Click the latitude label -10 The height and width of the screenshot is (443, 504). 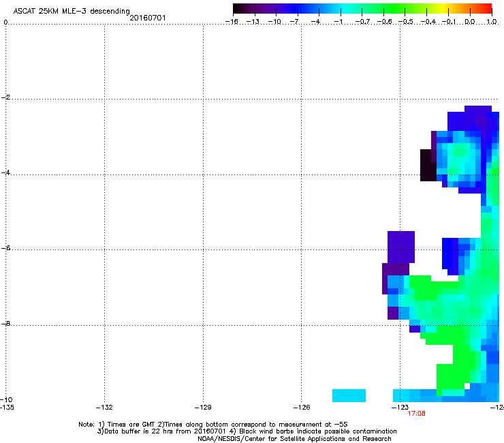coord(6,400)
